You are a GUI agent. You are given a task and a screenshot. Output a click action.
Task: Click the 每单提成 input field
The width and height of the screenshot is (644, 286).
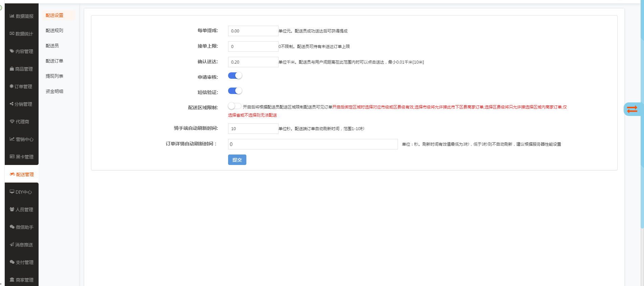pos(253,31)
